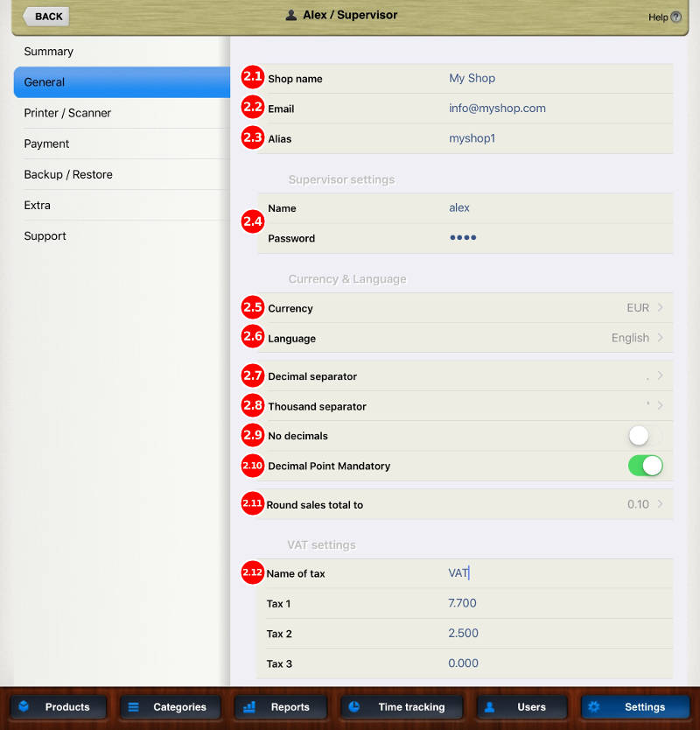Click the Time tracking clock icon

(354, 706)
